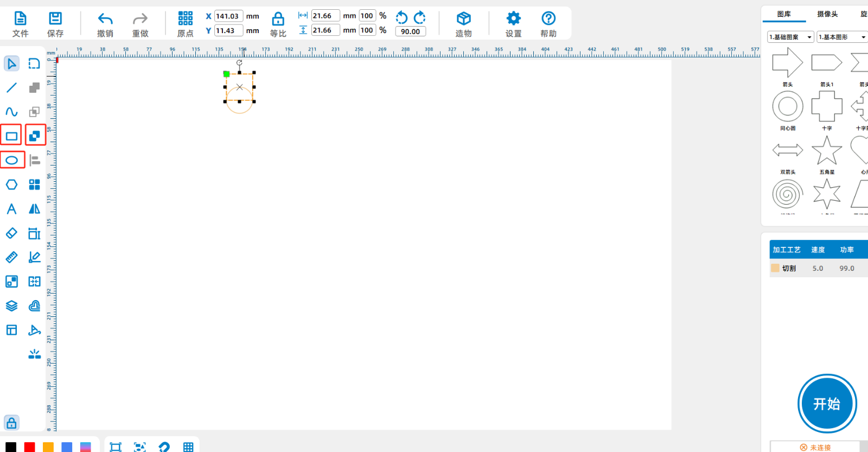Select the rectangle drawing tool
This screenshot has width=868, height=452.
click(x=11, y=136)
